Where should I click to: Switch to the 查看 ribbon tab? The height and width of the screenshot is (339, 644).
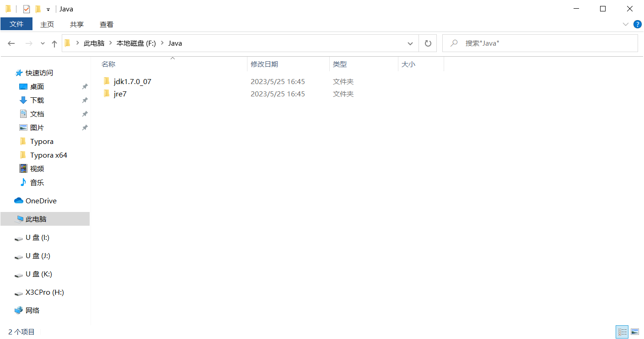point(107,24)
